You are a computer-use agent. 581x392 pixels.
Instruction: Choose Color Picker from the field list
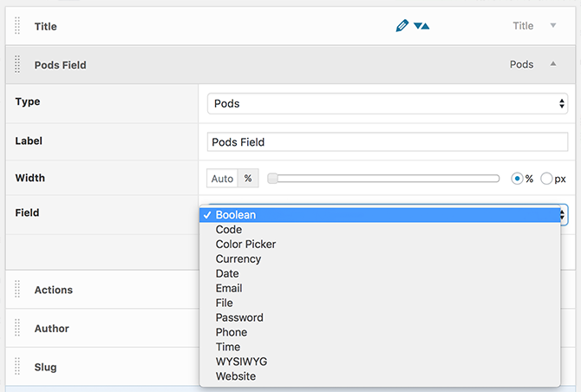[x=245, y=245]
